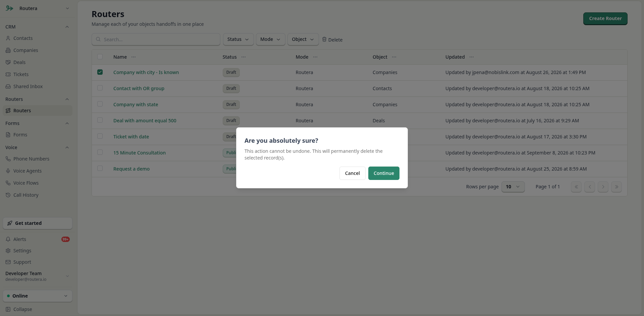Check the Request a demo row
This screenshot has height=316, width=644.
click(x=100, y=168)
